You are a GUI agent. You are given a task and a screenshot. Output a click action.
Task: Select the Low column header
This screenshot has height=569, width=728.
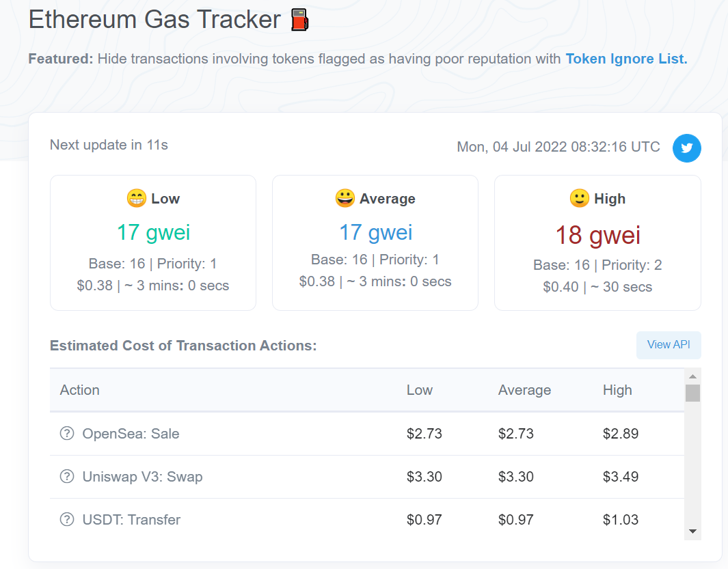click(x=420, y=390)
